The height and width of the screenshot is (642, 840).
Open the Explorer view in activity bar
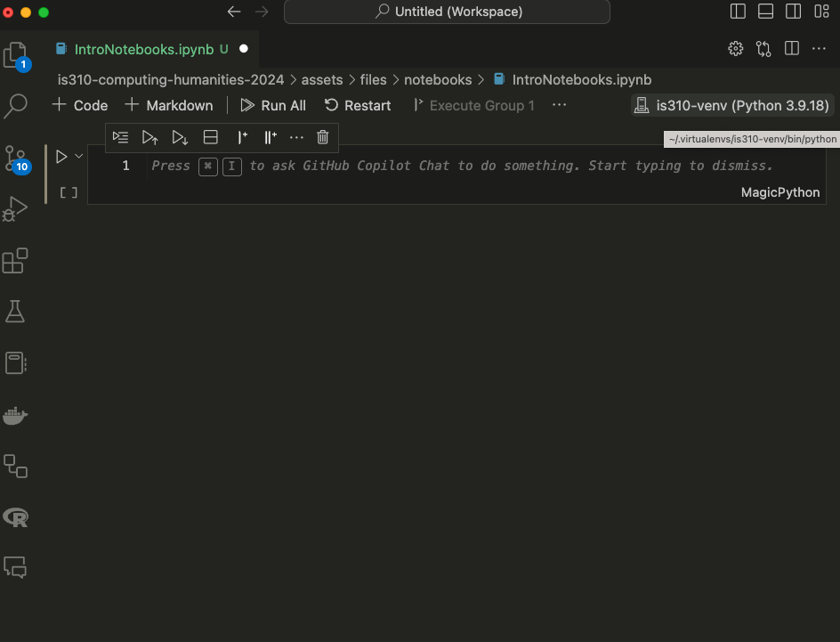point(15,55)
